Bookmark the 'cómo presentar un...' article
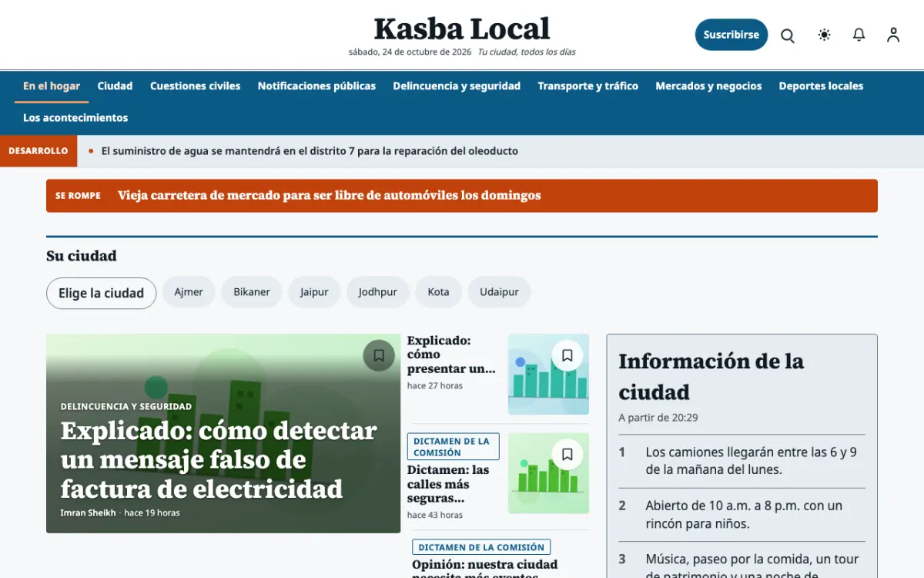Viewport: 924px width, 578px height. coord(567,355)
